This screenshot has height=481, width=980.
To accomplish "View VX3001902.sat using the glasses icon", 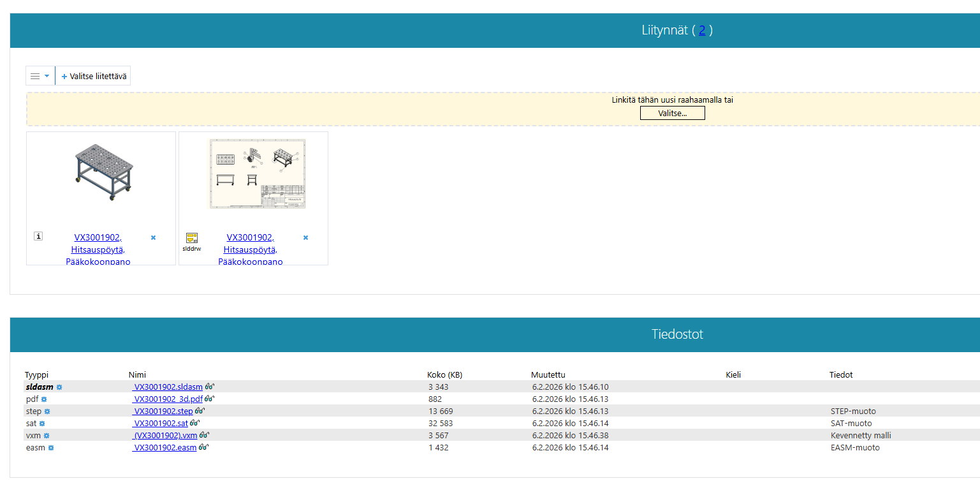I will (194, 423).
